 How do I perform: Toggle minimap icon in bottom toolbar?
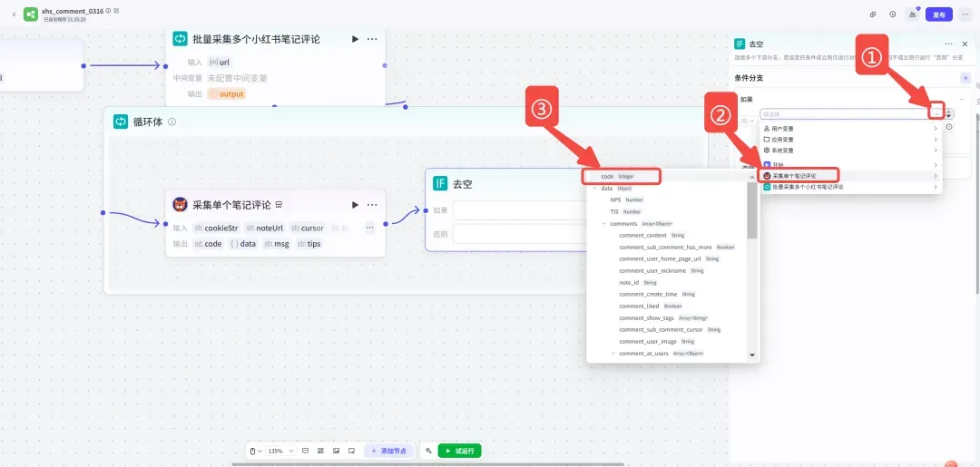(351, 451)
